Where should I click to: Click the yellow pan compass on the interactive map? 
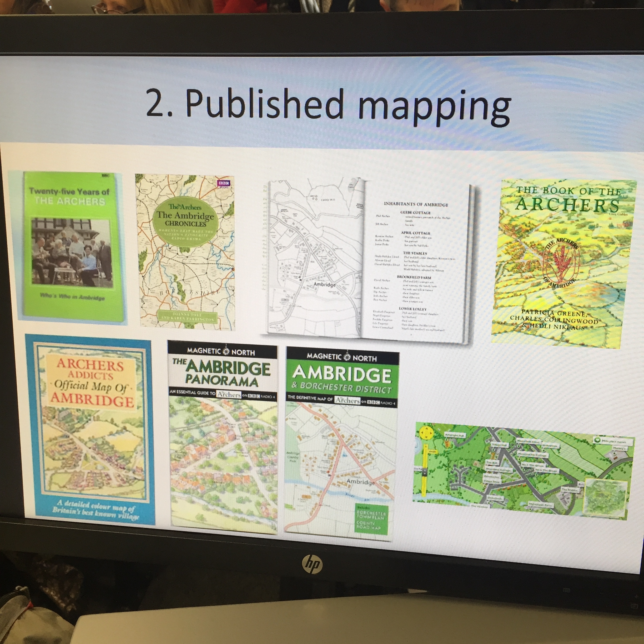click(426, 433)
